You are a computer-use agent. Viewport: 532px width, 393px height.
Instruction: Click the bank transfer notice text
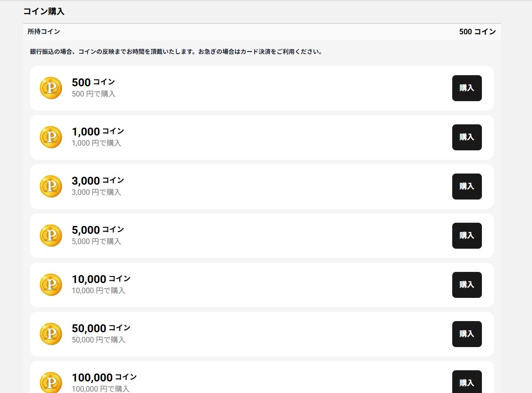(x=176, y=52)
